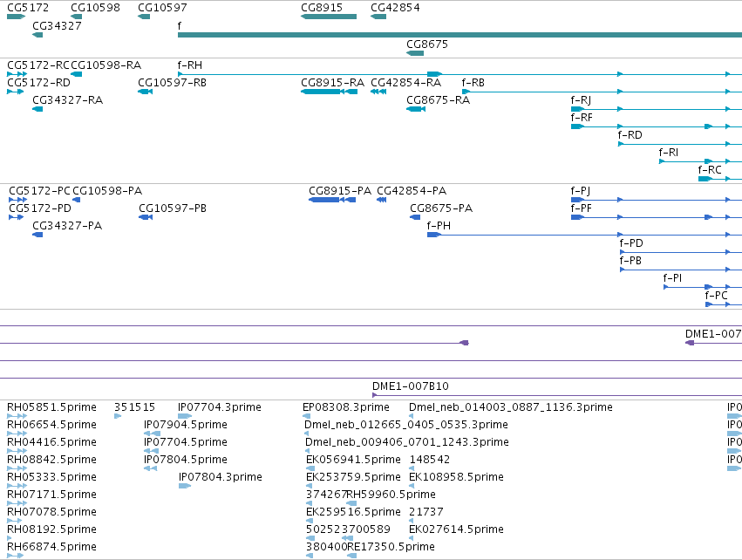Select EST label RH06654.5prime
Image resolution: width=742 pixels, height=560 pixels.
tap(51, 425)
